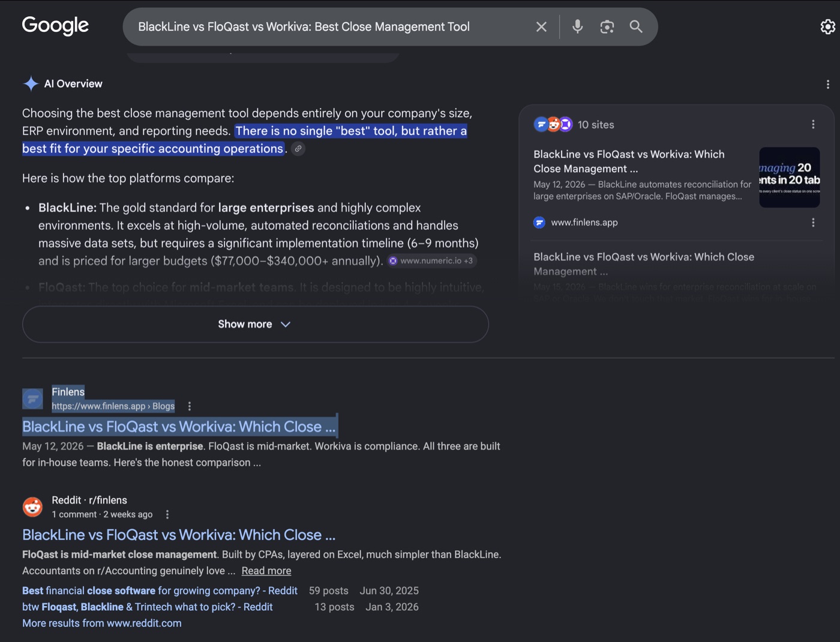840x642 pixels.
Task: Open first sidebar article BlackLine vs FloQast
Action: pos(629,161)
